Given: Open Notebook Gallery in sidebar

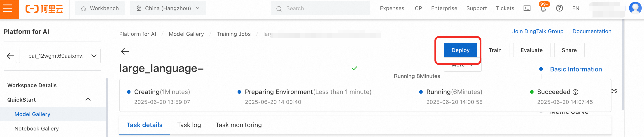Looking at the screenshot, I should pyautogui.click(x=37, y=128).
